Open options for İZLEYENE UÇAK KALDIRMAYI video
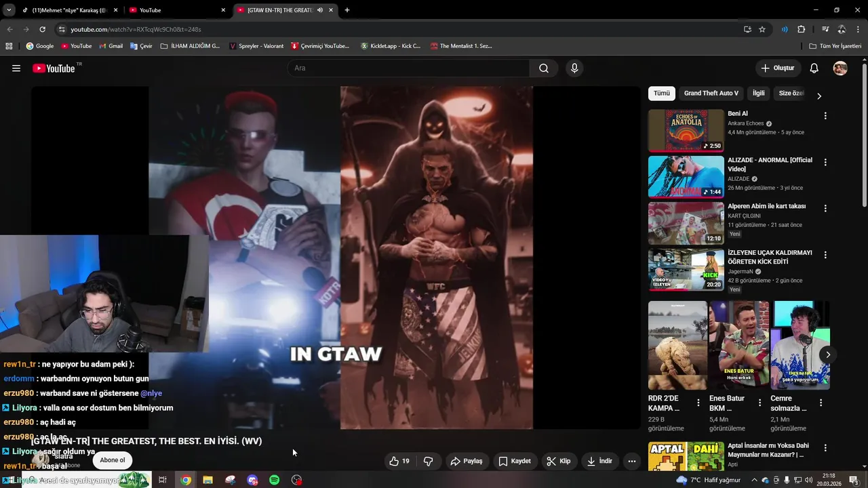This screenshot has height=488, width=868. (825, 255)
